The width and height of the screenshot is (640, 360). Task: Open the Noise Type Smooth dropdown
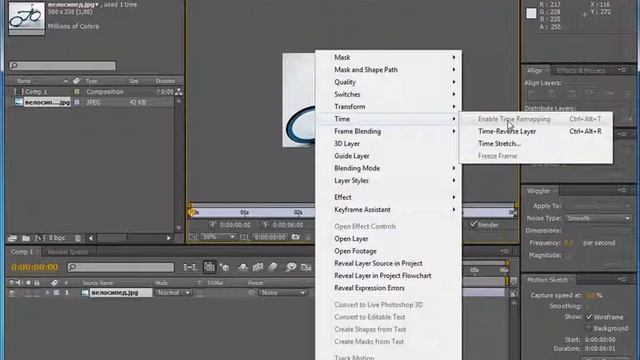(x=598, y=218)
